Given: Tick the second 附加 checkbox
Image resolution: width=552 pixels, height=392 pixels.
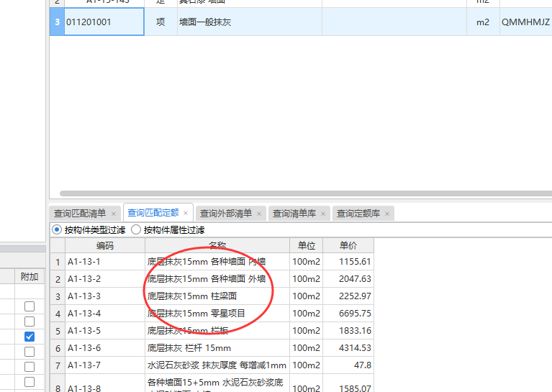Looking at the screenshot, I should (x=30, y=322).
